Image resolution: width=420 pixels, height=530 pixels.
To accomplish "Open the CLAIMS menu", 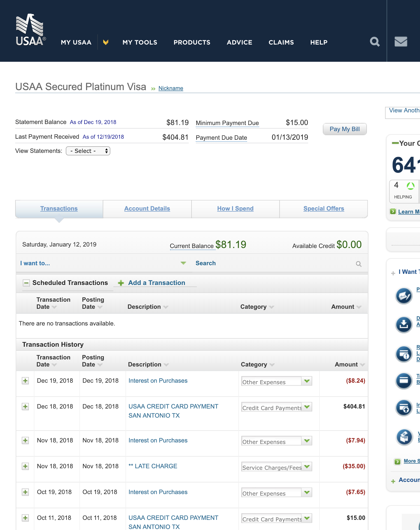I will (281, 42).
